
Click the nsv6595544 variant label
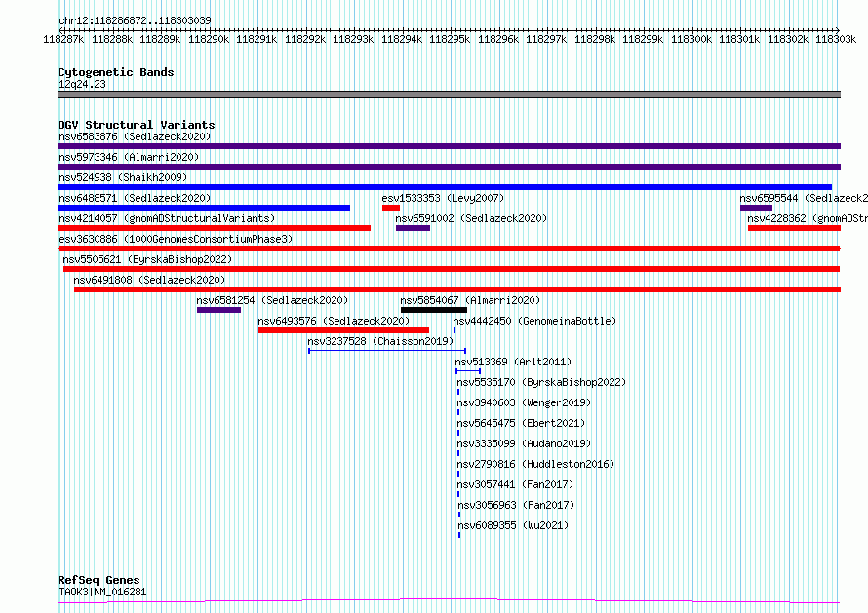(x=804, y=198)
